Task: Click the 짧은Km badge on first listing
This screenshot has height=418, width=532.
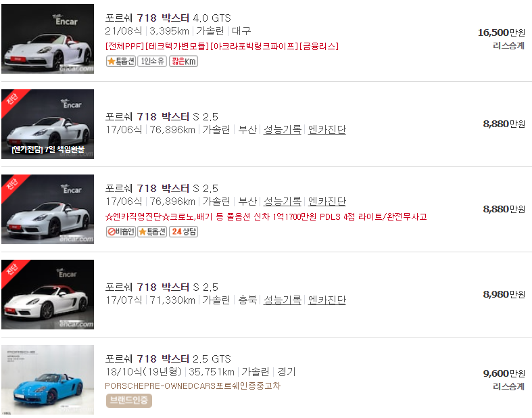Action: [x=184, y=62]
